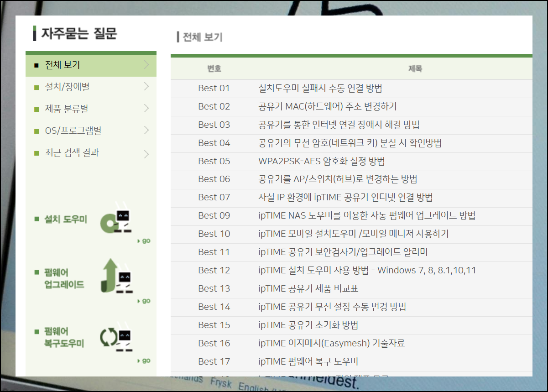Open 공유기를 AP/스위치(허브)로 변경하는 방법
This screenshot has width=548, height=392.
338,179
